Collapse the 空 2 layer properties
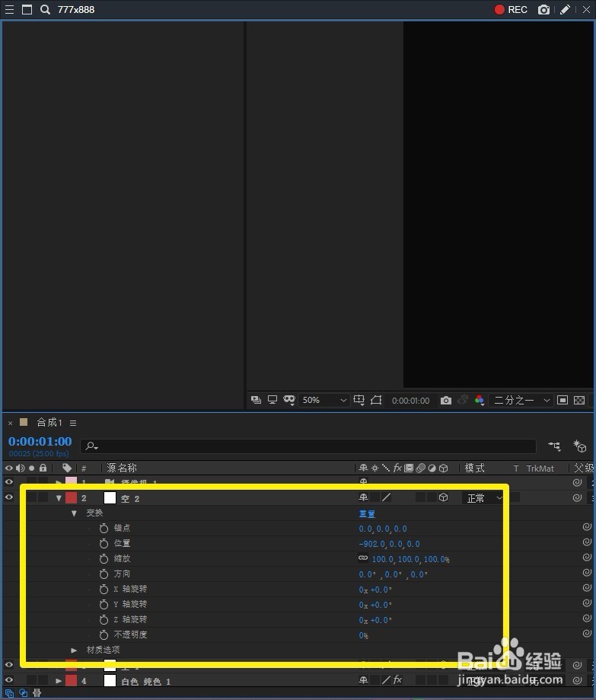This screenshot has width=596, height=700. [x=59, y=497]
